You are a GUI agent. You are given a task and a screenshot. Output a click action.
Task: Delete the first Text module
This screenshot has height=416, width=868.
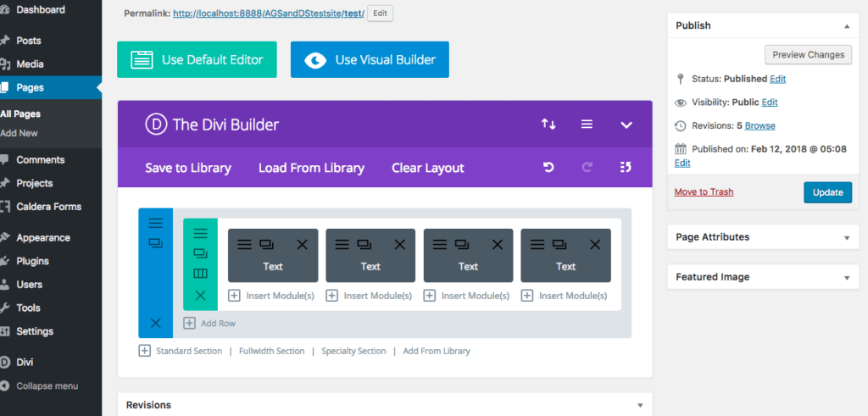click(303, 244)
